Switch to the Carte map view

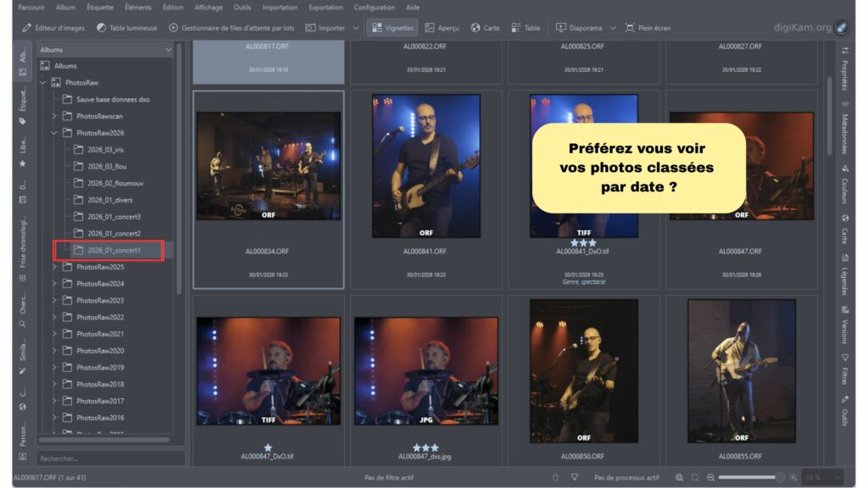[485, 28]
